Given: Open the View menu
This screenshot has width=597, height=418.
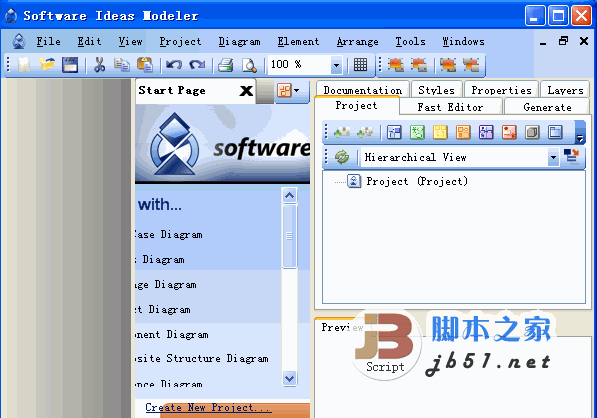Looking at the screenshot, I should [130, 41].
